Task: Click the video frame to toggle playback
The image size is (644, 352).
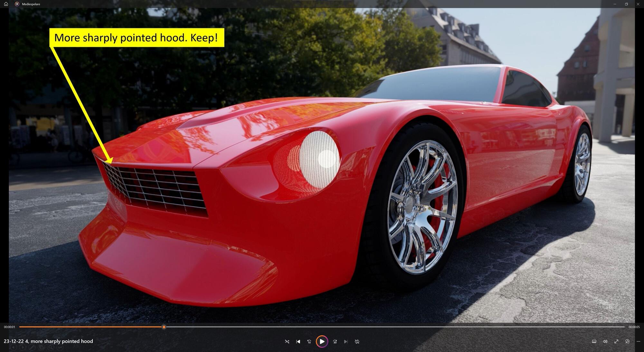Action: click(x=322, y=165)
